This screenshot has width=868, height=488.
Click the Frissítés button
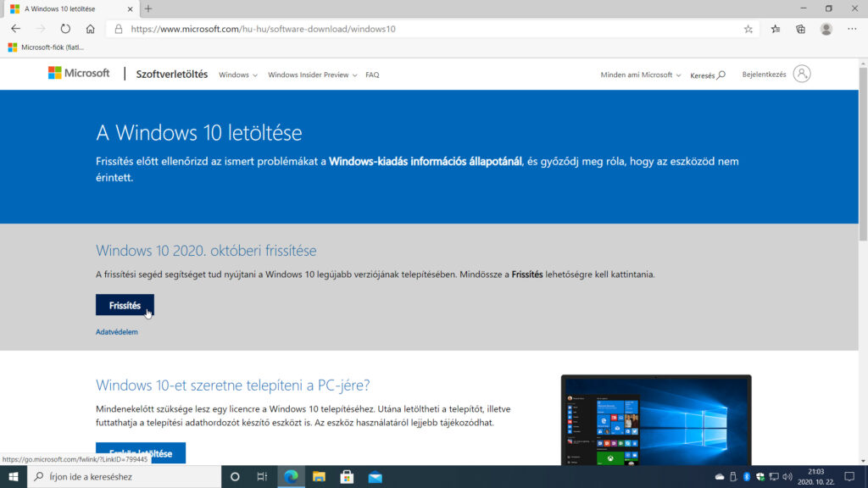click(125, 305)
